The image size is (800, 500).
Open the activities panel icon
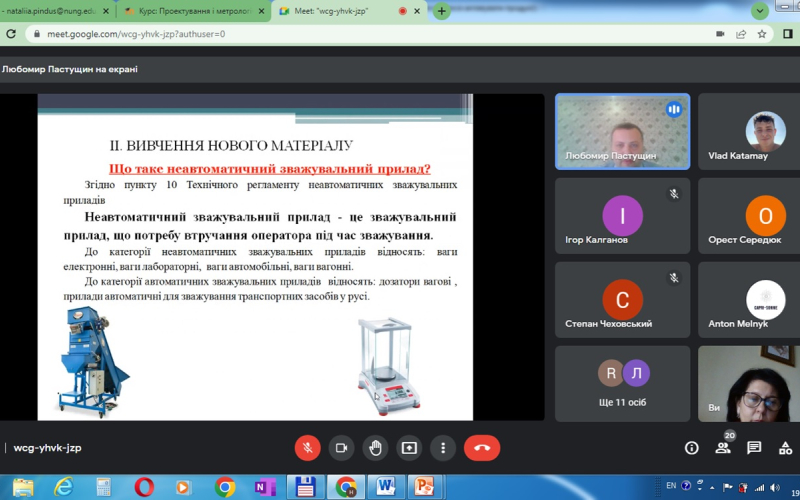785,448
